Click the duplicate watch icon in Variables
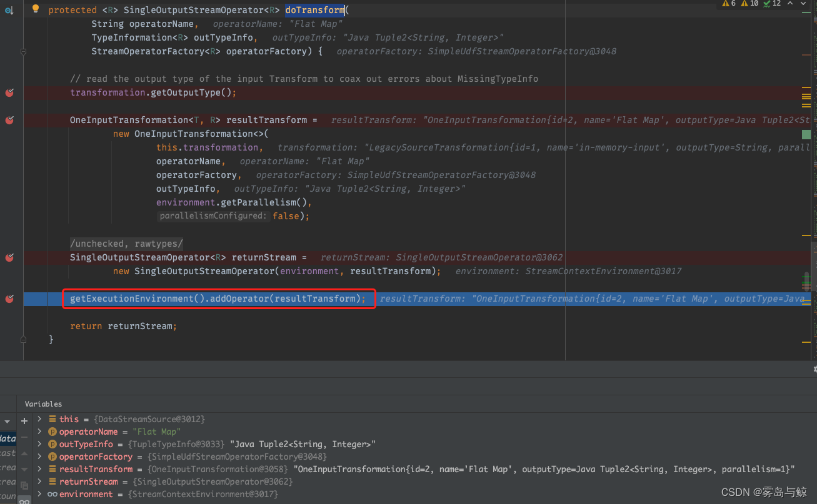Viewport: 817px width, 504px height. click(24, 485)
